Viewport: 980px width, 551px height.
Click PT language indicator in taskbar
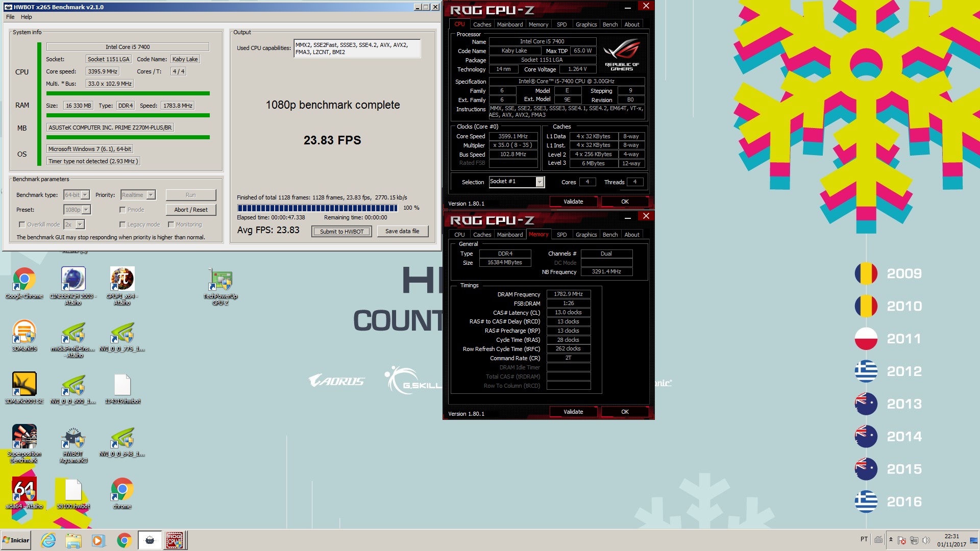click(x=864, y=539)
